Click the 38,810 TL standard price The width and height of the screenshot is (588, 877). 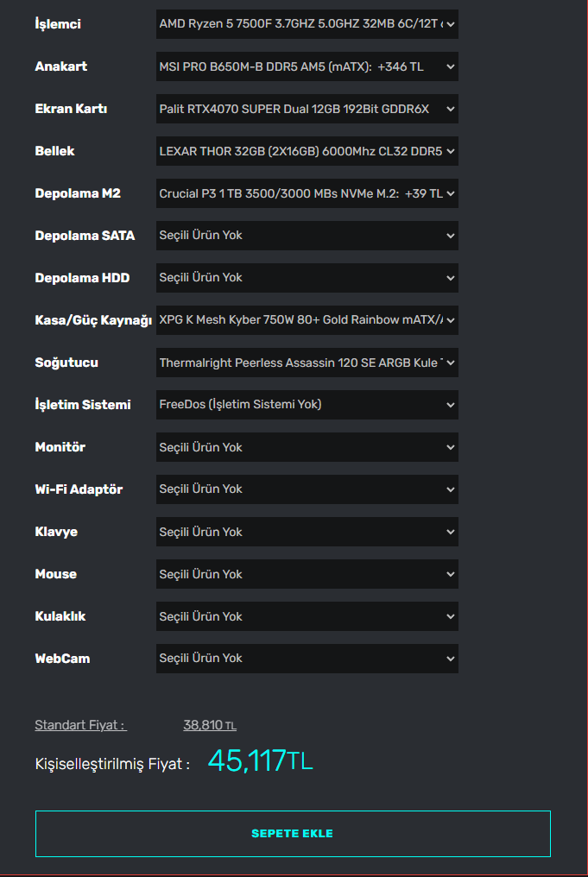(x=210, y=725)
